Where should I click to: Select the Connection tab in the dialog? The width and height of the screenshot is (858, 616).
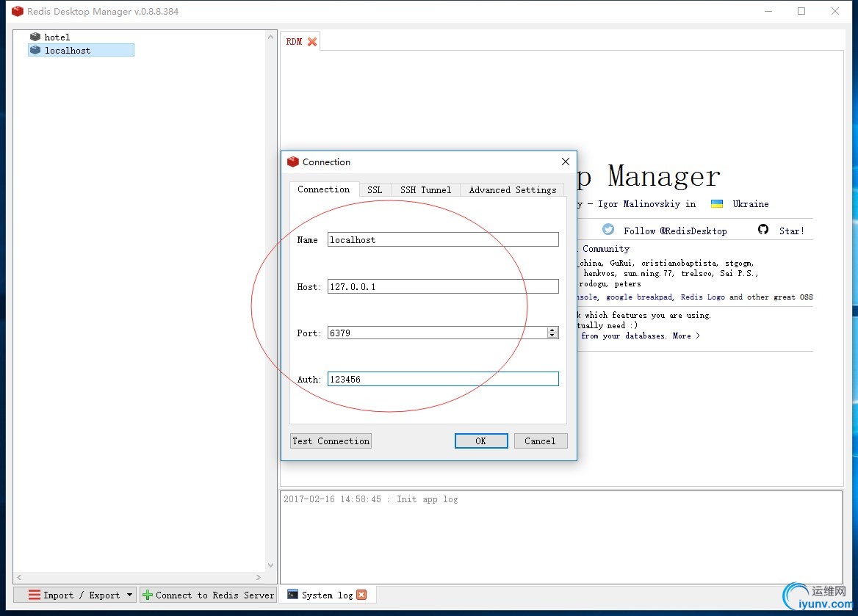pyautogui.click(x=323, y=189)
